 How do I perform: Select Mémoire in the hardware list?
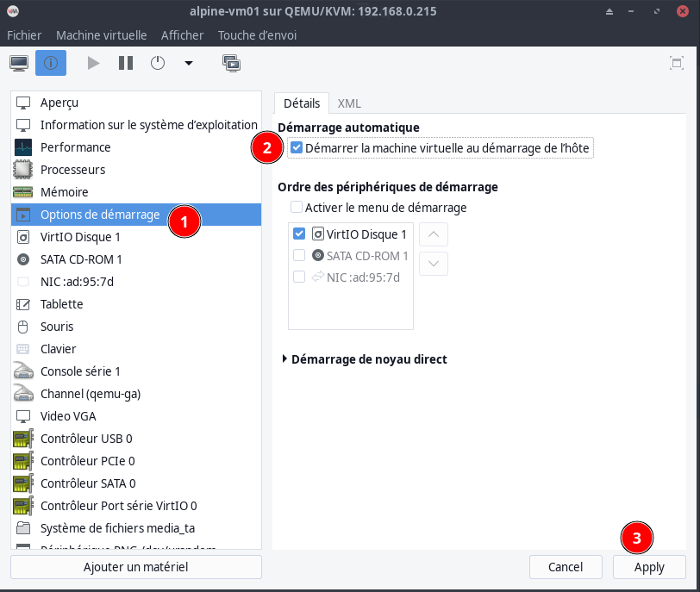click(64, 192)
